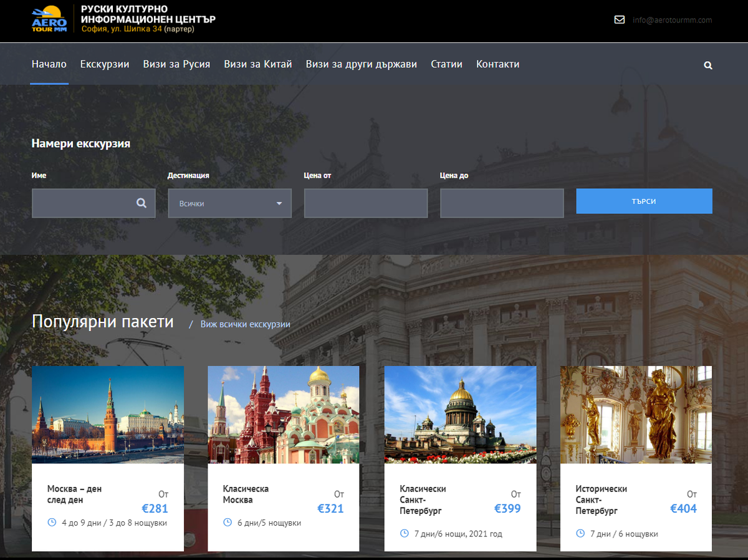Go to the Начало menu item

pos(49,64)
